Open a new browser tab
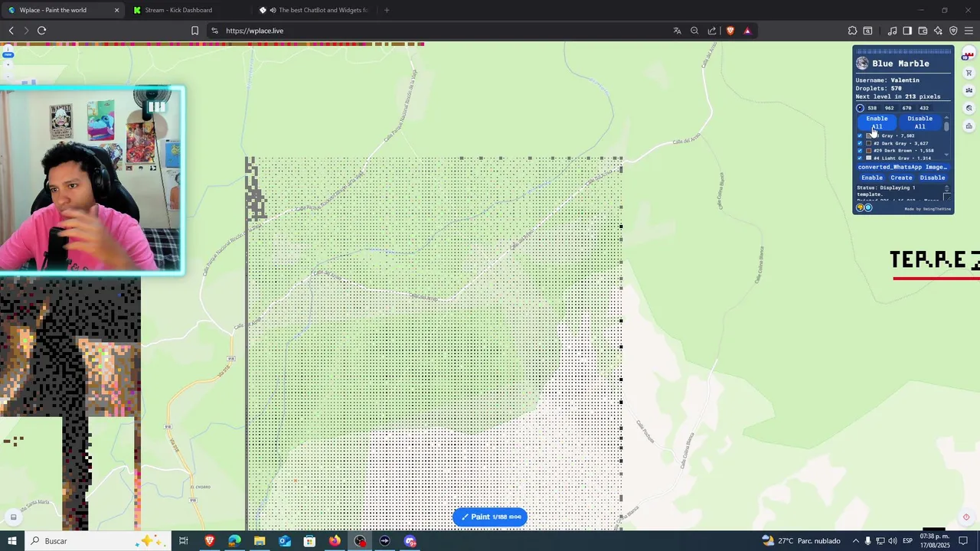This screenshot has width=980, height=551. 387,10
